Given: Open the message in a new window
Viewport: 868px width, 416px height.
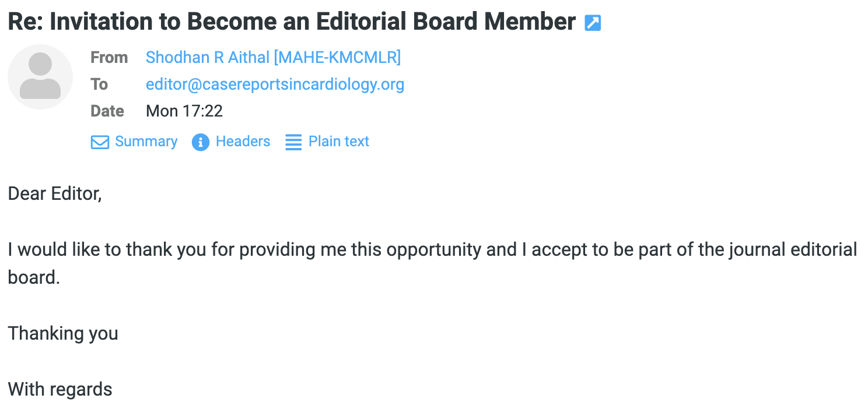Looking at the screenshot, I should click(593, 23).
